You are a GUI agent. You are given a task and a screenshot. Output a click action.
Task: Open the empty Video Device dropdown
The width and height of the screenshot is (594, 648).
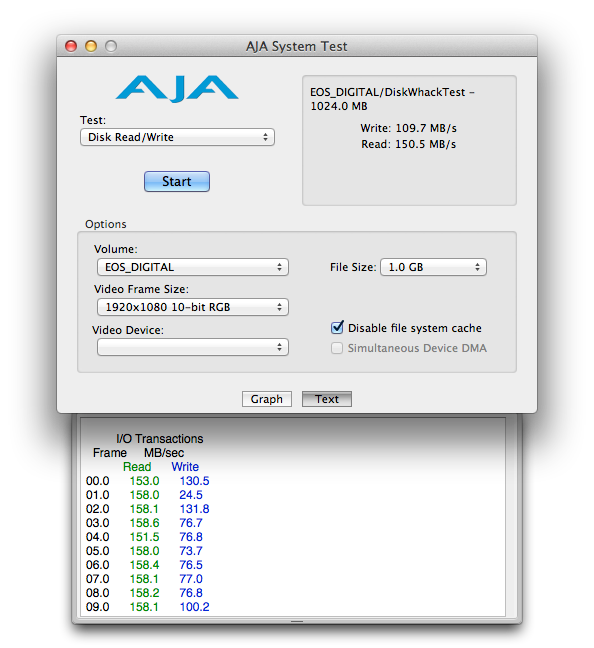point(193,347)
